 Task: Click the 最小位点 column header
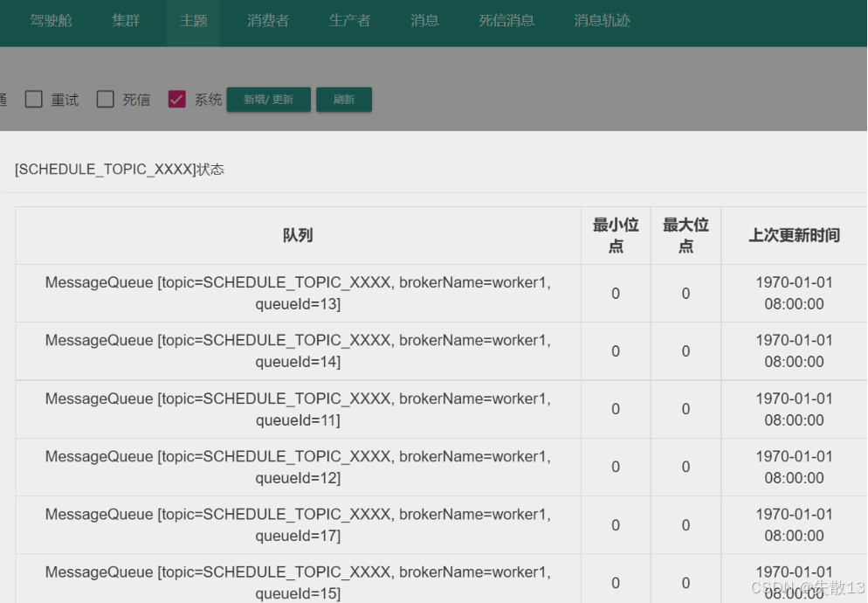616,235
